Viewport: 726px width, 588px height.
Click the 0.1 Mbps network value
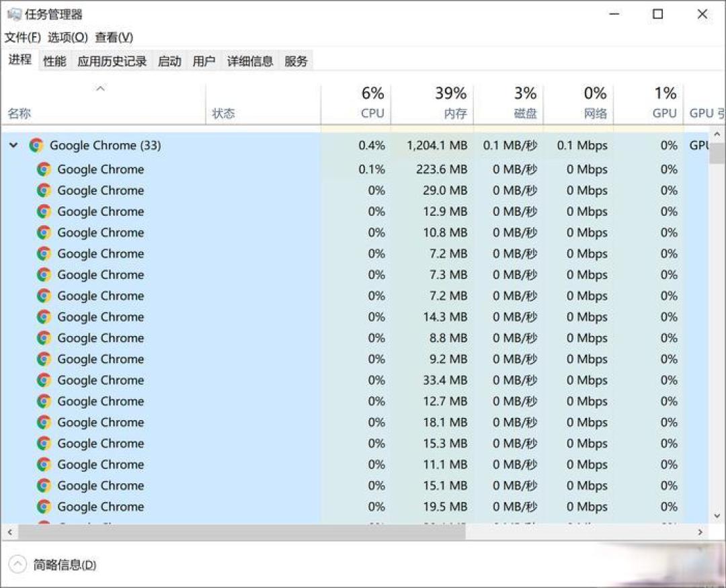tap(582, 145)
